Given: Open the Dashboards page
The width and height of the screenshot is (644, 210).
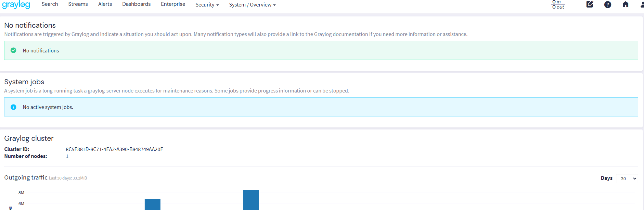Looking at the screenshot, I should [136, 4].
